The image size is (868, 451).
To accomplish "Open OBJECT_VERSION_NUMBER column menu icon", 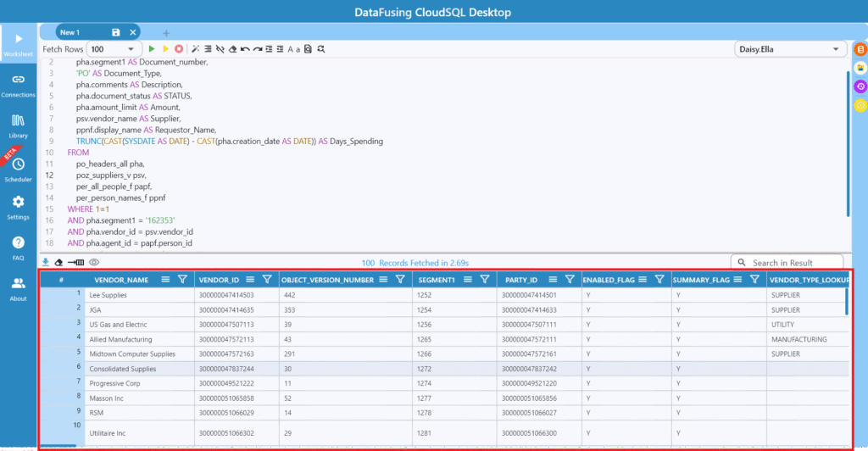I will 383,280.
